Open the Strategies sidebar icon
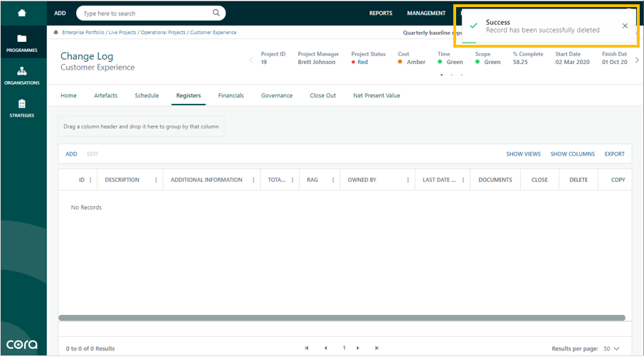This screenshot has height=359, width=644. coord(22,104)
